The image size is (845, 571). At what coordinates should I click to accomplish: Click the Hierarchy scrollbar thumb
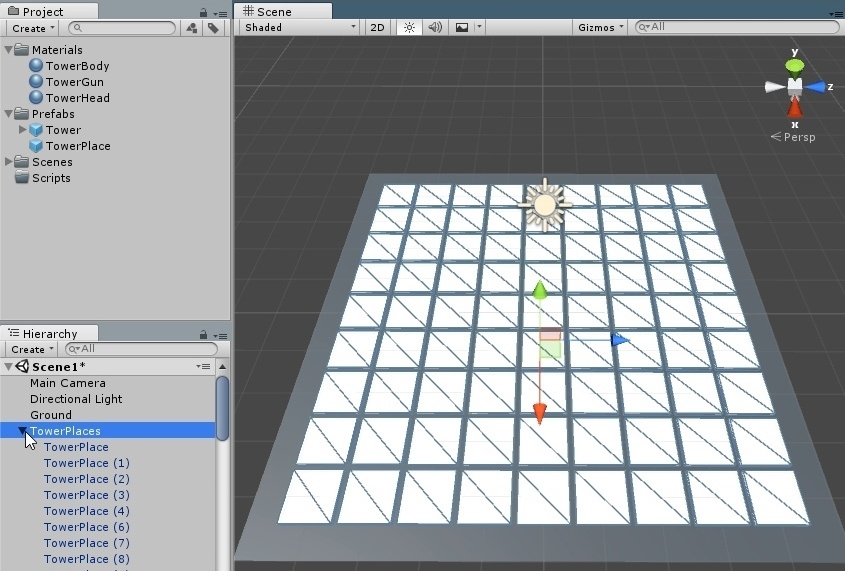222,408
